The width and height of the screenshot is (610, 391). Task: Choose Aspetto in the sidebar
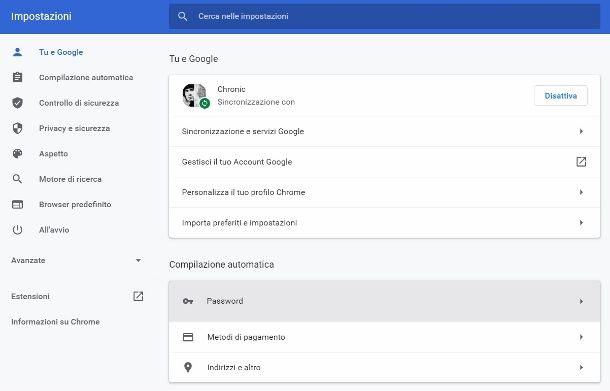coord(53,154)
